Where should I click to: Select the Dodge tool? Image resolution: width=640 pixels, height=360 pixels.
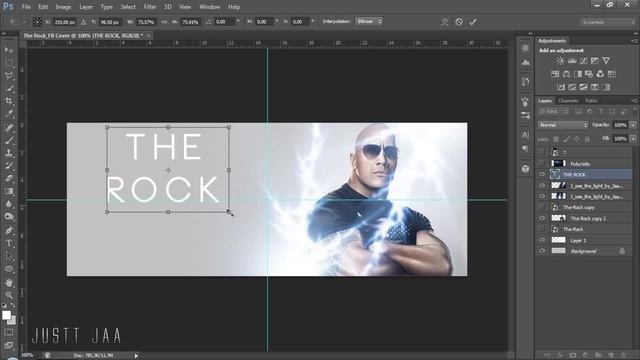click(9, 216)
